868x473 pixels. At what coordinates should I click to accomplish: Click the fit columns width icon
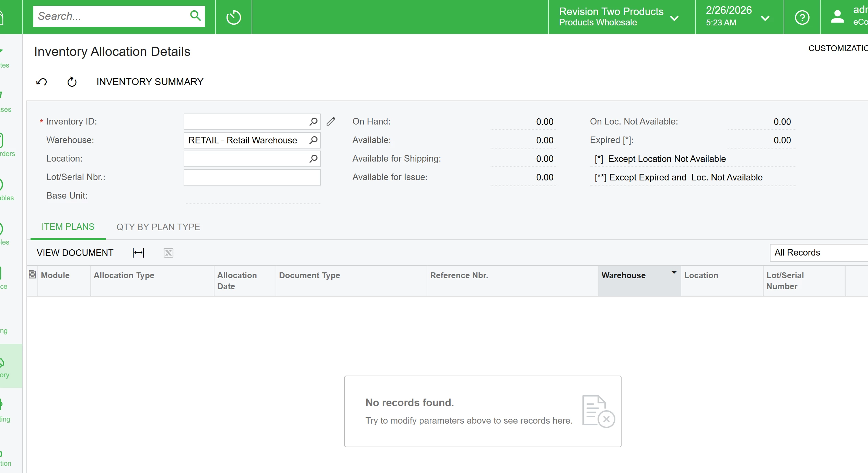(x=138, y=253)
